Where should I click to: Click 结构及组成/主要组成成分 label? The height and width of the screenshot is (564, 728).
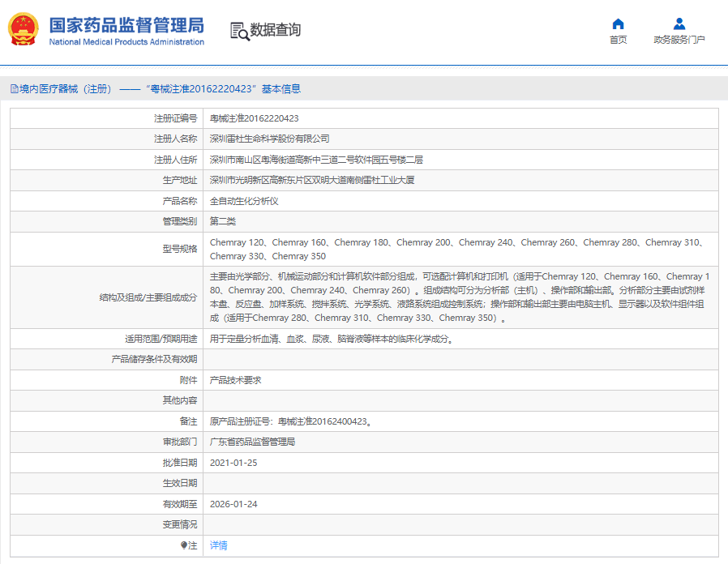coord(148,297)
